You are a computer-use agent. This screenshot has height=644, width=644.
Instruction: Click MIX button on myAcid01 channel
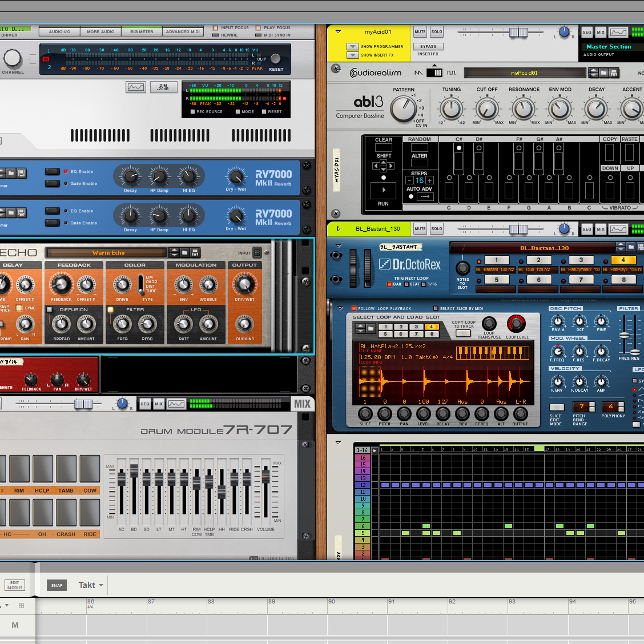[x=601, y=32]
